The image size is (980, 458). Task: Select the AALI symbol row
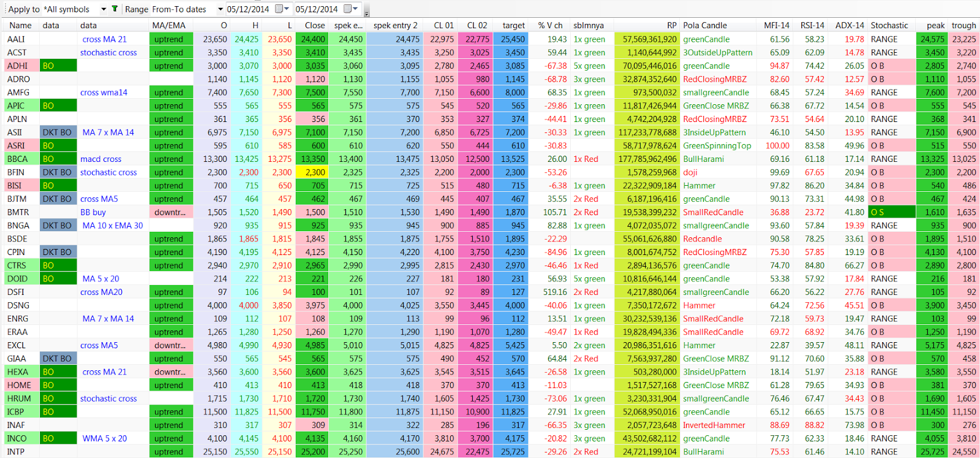click(490, 39)
